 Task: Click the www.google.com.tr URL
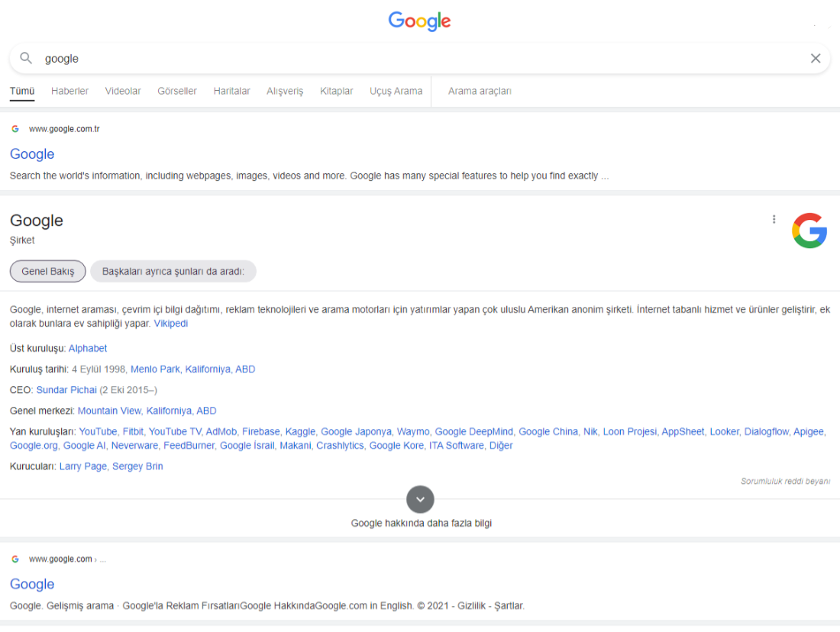pyautogui.click(x=64, y=128)
